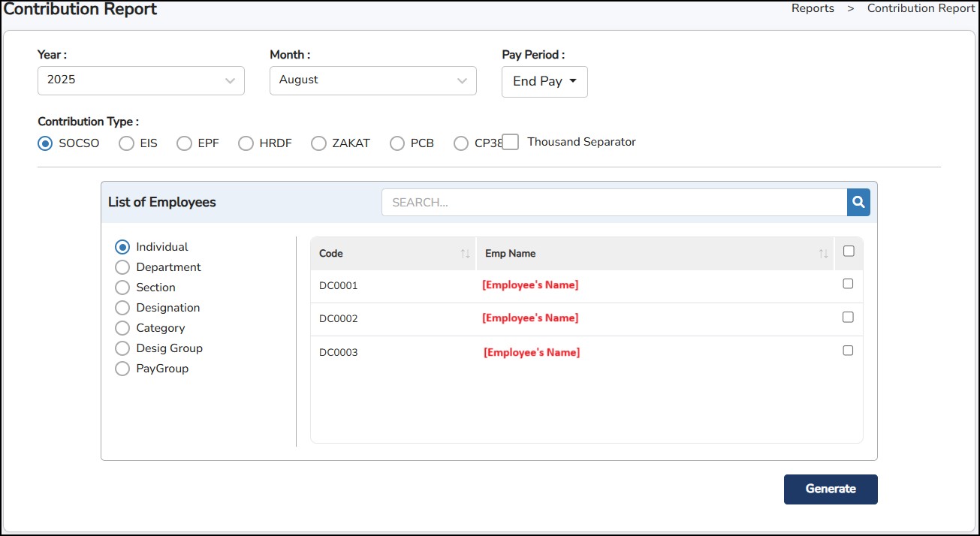Pick HRDF as contribution type
The image size is (980, 536).
click(x=246, y=143)
